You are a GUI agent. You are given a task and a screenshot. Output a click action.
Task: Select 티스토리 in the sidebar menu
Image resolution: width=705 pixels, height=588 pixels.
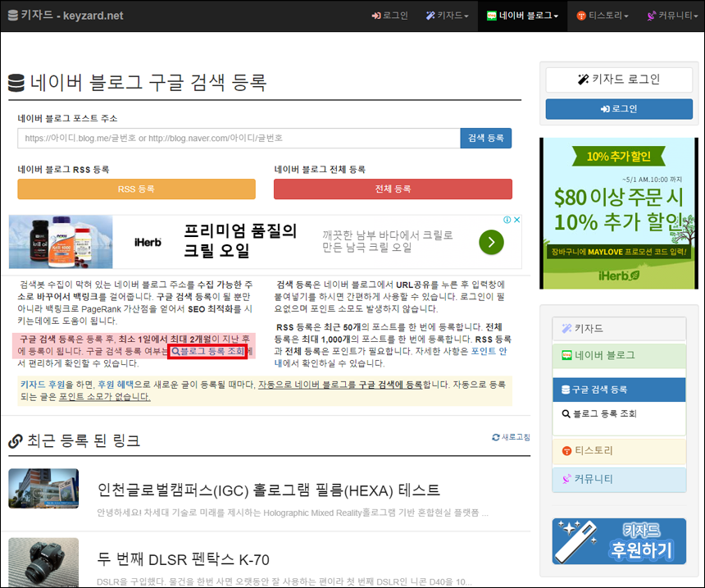(619, 450)
